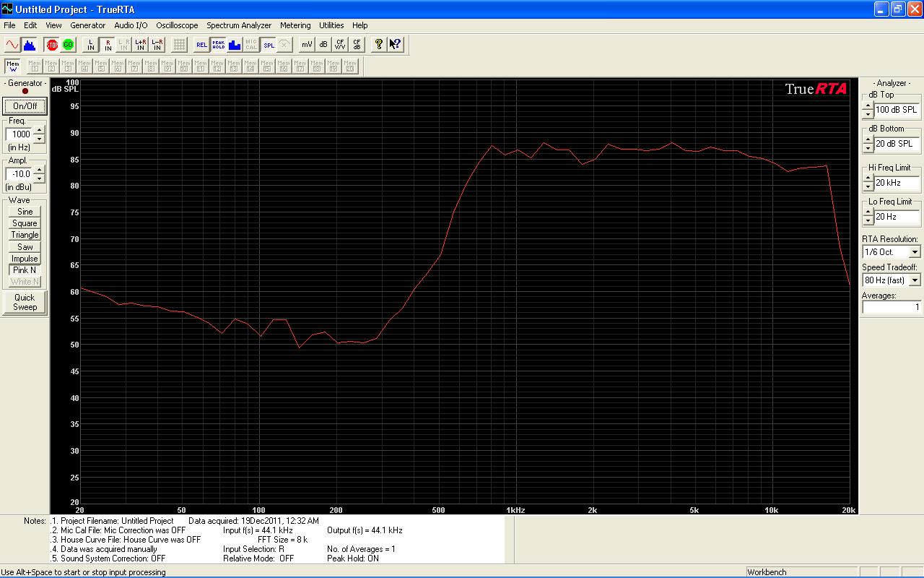
Task: Lower Lo Freq Limit
Action: click(x=868, y=220)
